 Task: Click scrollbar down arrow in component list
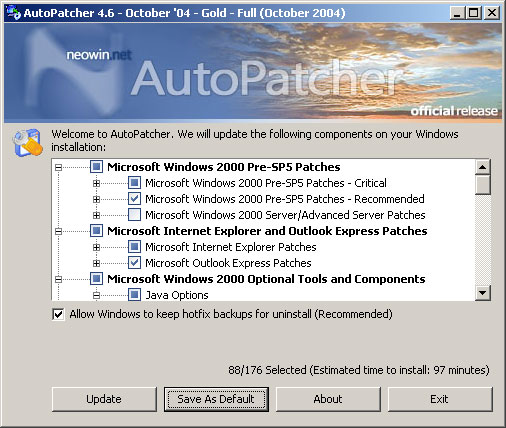pos(482,293)
